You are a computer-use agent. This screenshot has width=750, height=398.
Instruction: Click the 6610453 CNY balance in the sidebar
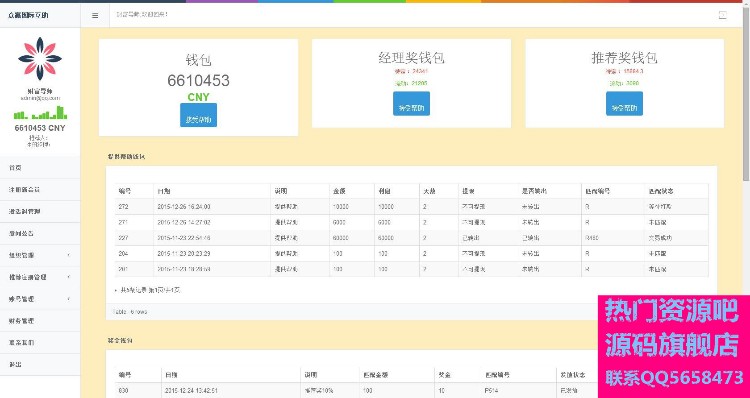[x=40, y=128]
